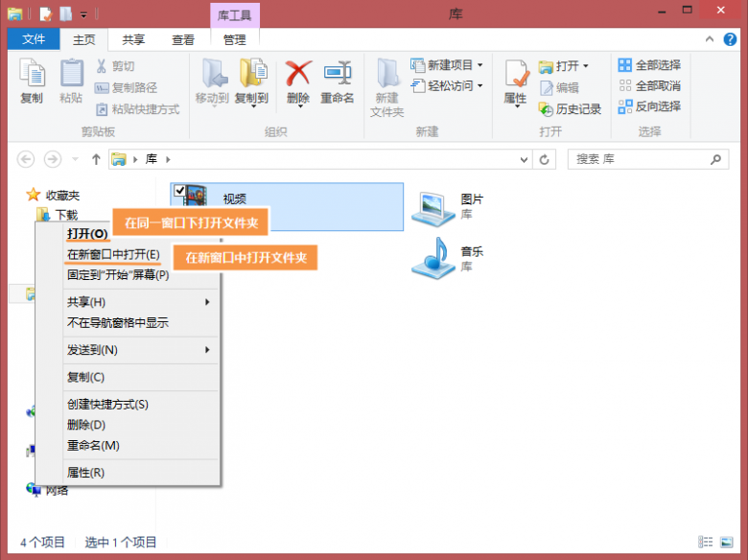This screenshot has width=748, height=560.
Task: Click the Pictures library icon
Action: pos(433,206)
